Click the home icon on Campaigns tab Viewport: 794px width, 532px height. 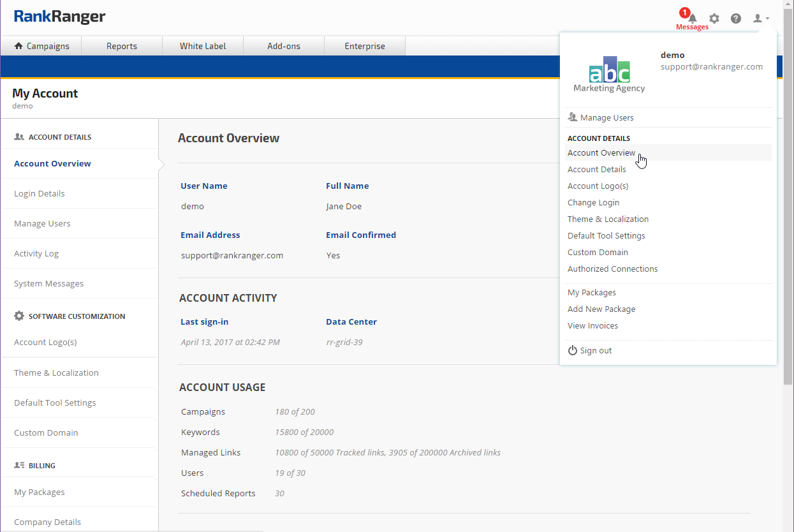(x=18, y=46)
